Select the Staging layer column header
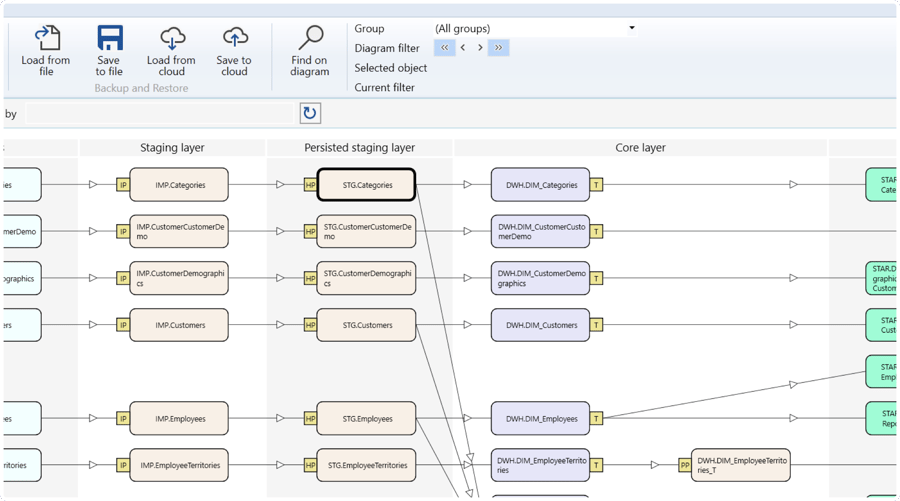The height and width of the screenshot is (501, 900). [x=172, y=147]
